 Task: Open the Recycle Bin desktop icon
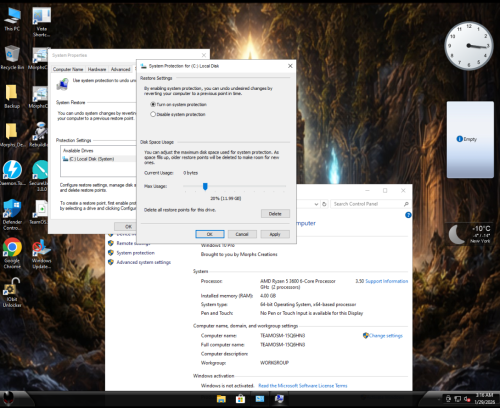[x=12, y=57]
